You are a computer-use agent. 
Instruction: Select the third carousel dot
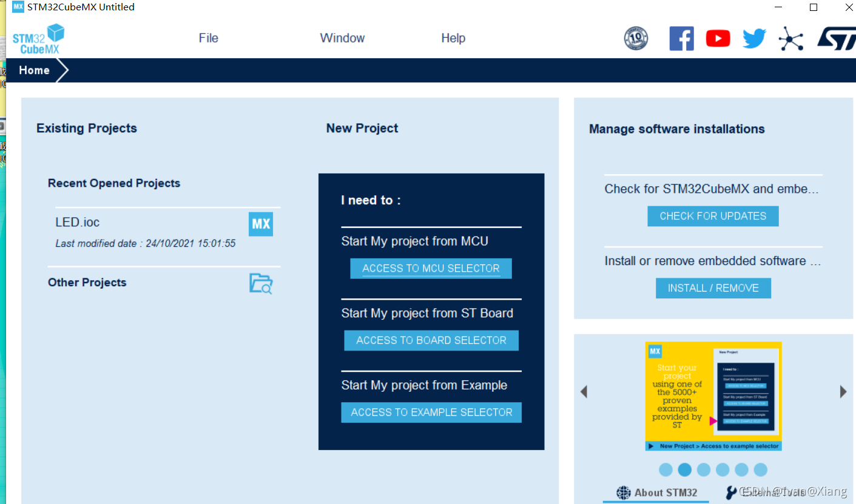coord(704,469)
